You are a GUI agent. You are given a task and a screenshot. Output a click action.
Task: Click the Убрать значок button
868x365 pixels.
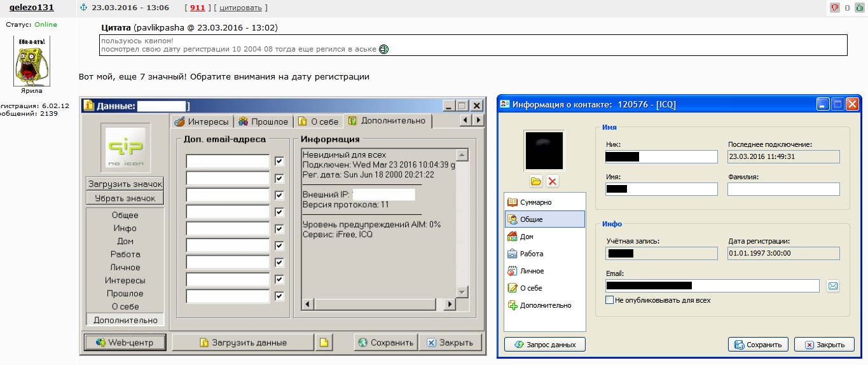click(x=125, y=198)
